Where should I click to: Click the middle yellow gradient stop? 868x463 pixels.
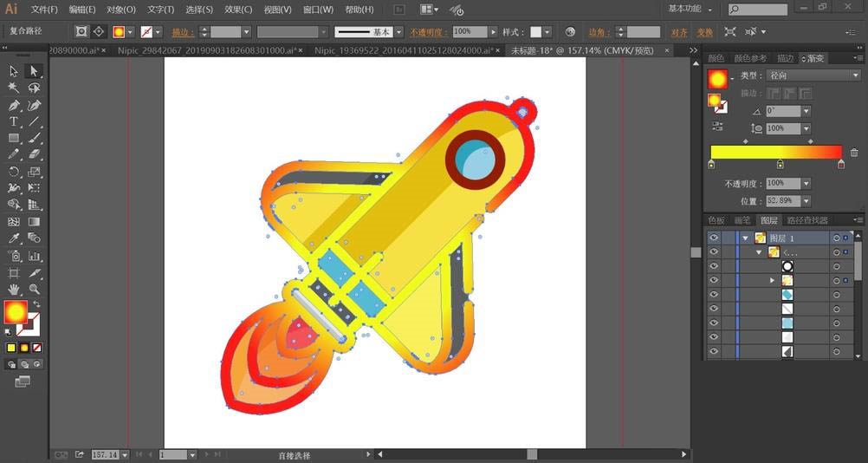click(x=780, y=164)
